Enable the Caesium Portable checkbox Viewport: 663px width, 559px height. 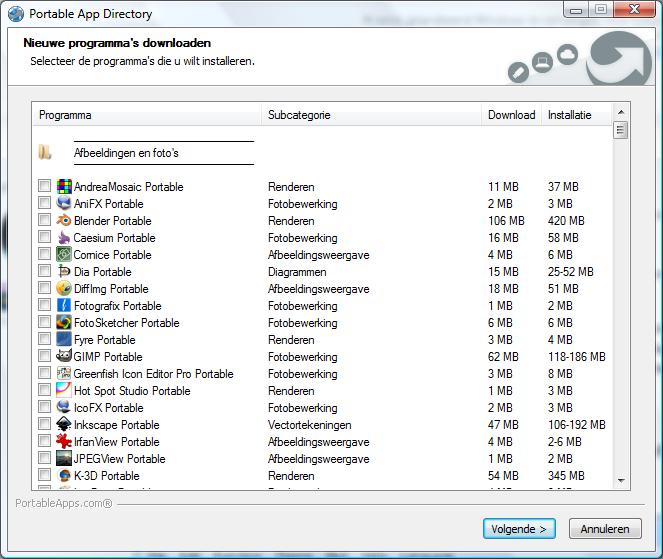44,236
